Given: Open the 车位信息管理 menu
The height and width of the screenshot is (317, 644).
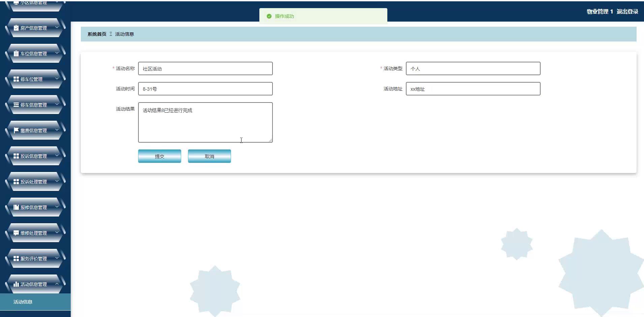Looking at the screenshot, I should pos(35,54).
